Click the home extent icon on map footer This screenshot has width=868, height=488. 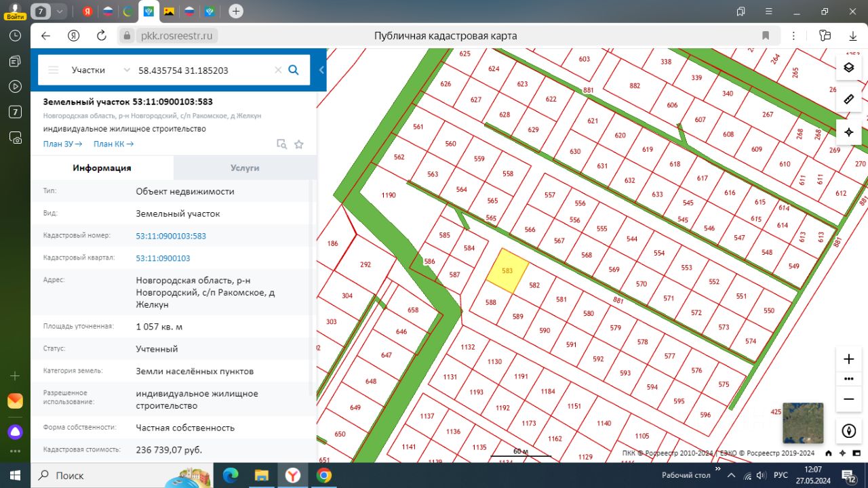click(x=829, y=453)
